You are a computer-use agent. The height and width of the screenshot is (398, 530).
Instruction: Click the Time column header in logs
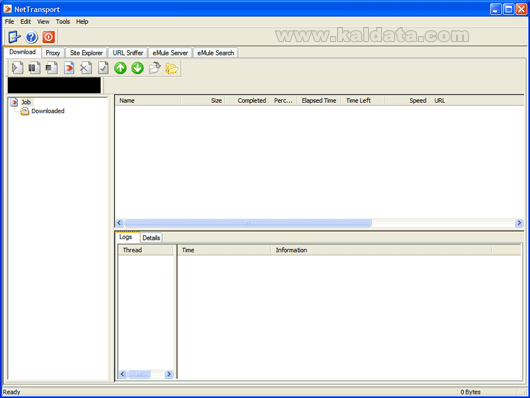click(224, 250)
